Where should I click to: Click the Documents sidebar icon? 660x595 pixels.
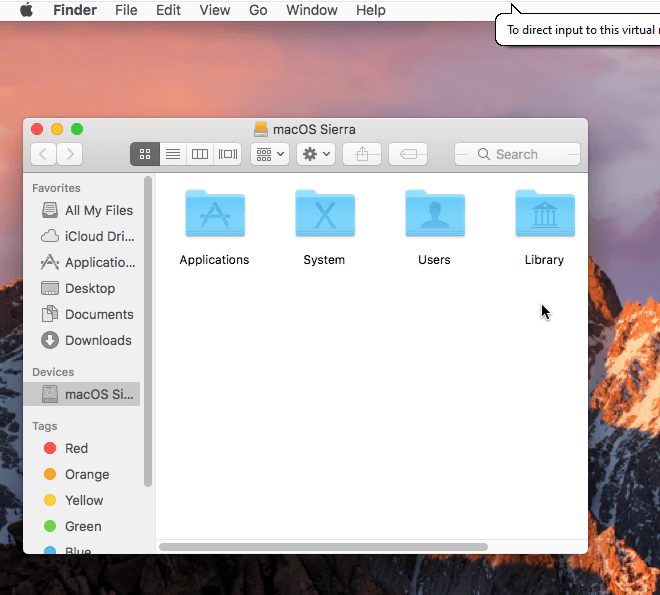[x=50, y=314]
